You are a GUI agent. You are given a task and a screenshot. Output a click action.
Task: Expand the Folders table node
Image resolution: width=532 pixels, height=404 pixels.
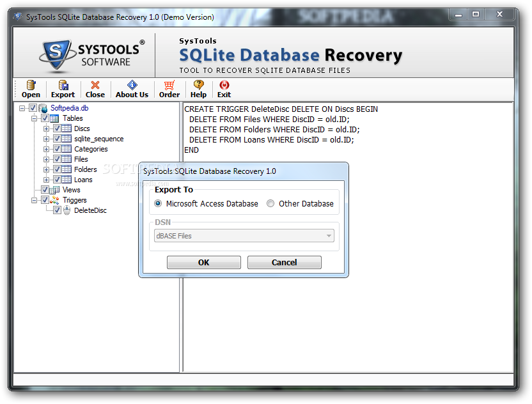click(46, 169)
